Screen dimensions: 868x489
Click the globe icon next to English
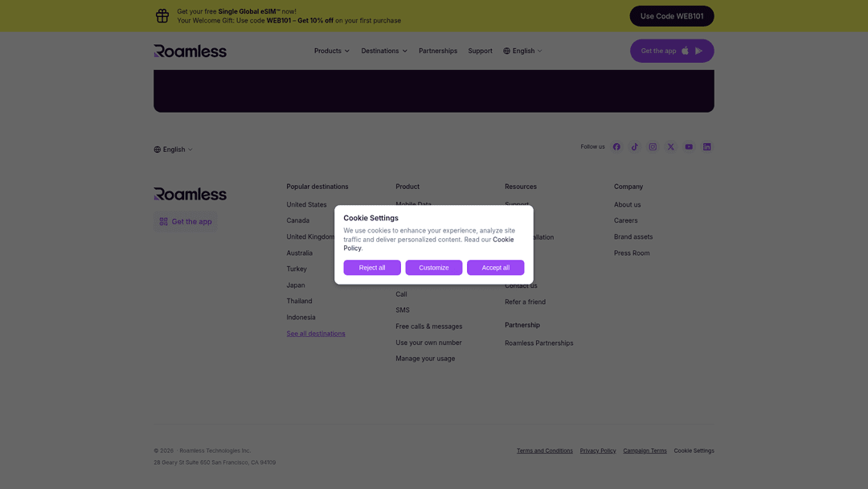[x=506, y=50]
